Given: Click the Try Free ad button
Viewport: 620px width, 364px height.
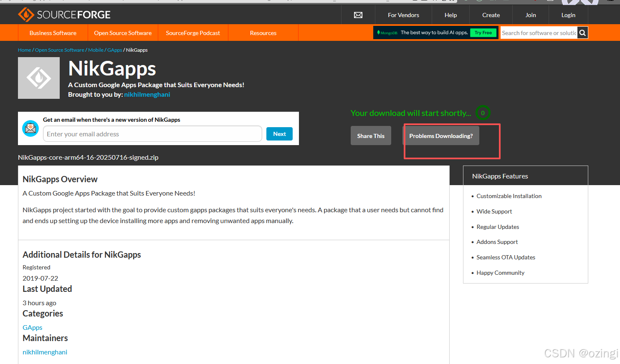Looking at the screenshot, I should (x=483, y=33).
